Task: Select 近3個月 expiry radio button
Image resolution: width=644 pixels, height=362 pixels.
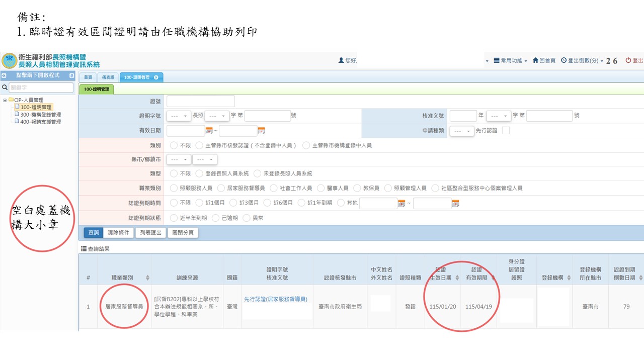Action: point(233,203)
